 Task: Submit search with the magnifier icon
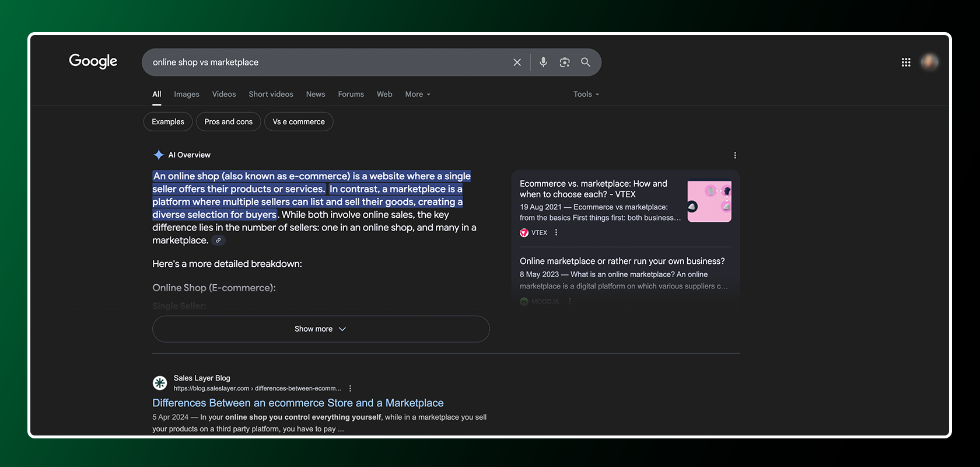point(586,62)
